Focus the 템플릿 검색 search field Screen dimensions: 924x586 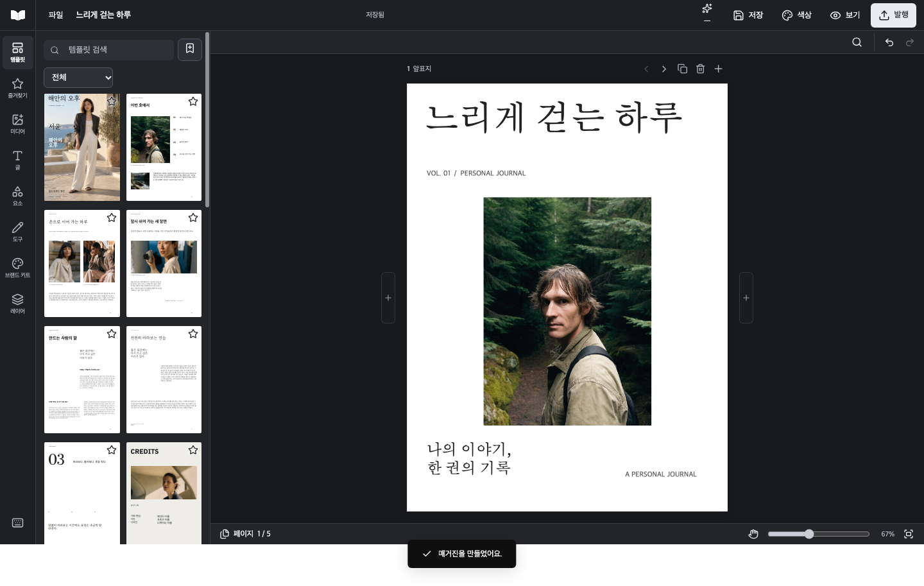(x=109, y=50)
